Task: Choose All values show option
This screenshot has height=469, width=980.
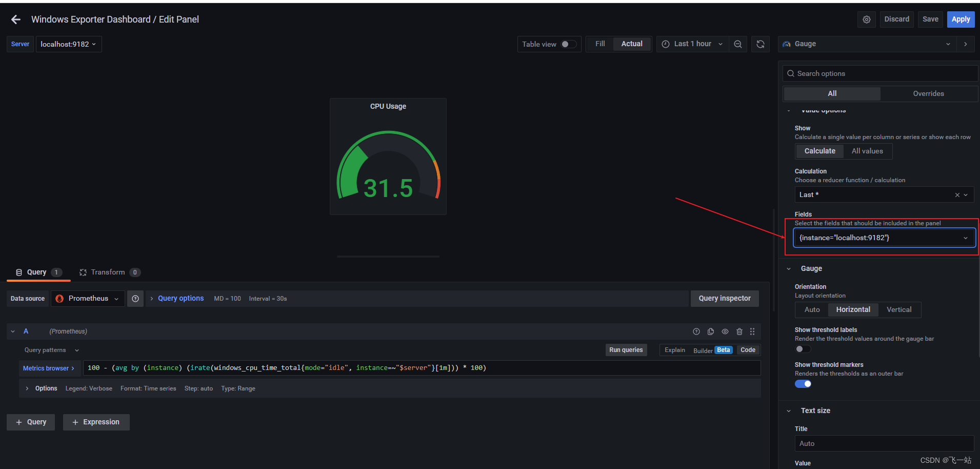Action: 867,151
